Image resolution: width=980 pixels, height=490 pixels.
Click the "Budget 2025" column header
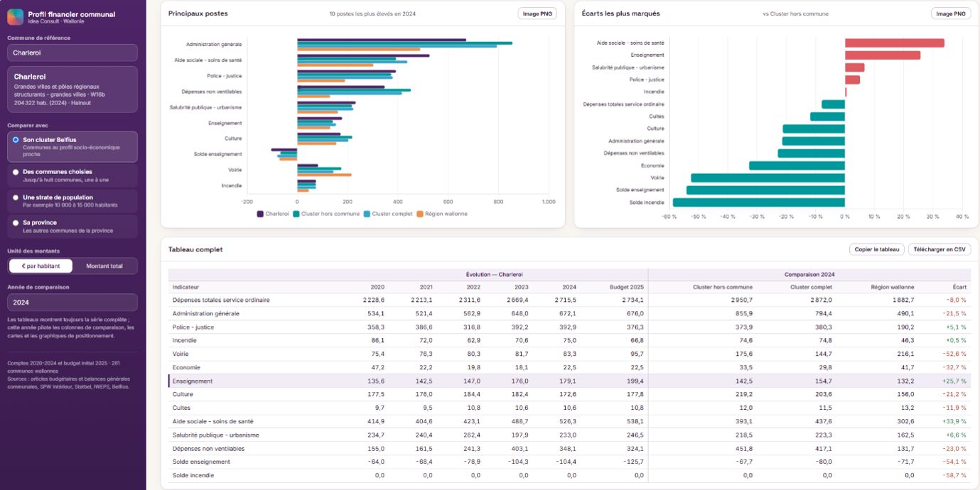(627, 288)
